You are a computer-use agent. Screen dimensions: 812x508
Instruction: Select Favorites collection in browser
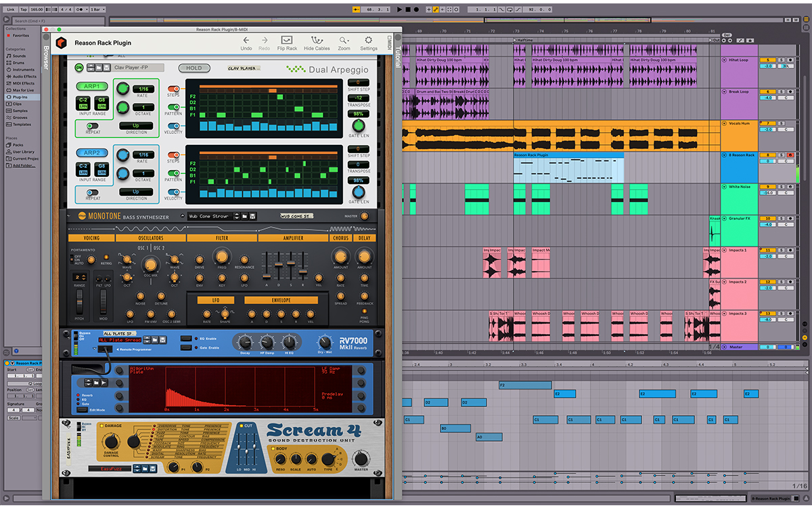point(19,35)
